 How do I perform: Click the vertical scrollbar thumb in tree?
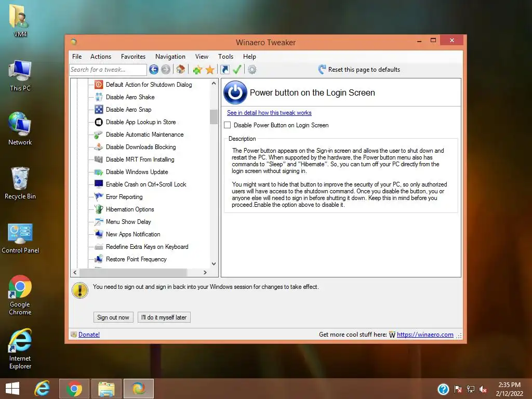pos(214,117)
